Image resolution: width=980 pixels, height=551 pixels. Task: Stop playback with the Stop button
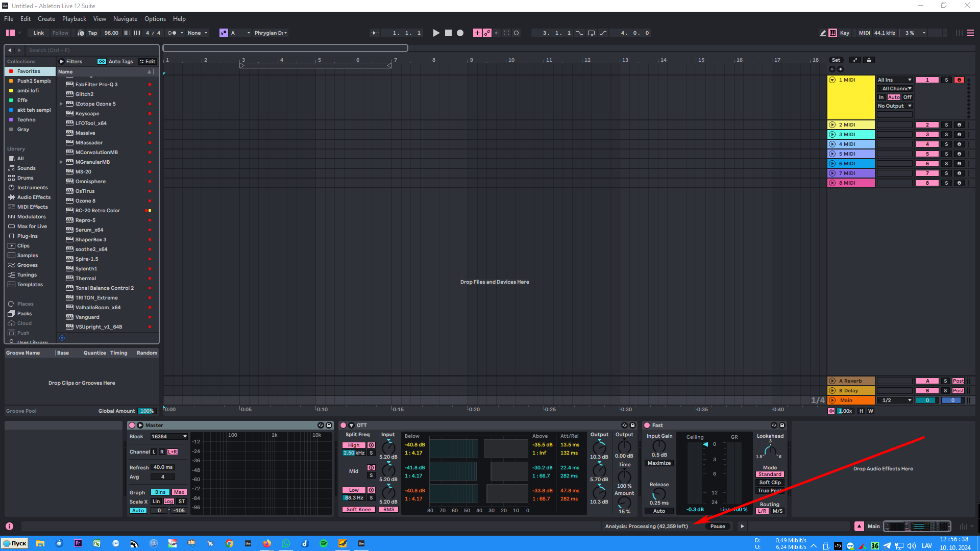(x=448, y=33)
